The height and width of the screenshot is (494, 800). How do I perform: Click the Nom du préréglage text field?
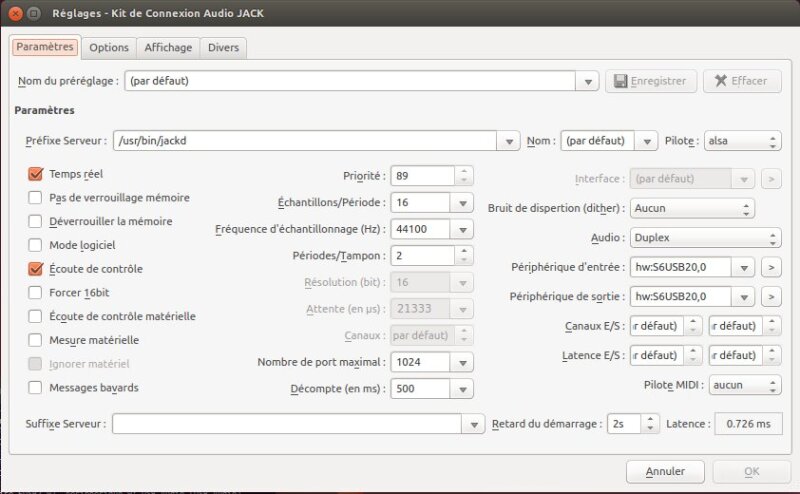[350, 81]
